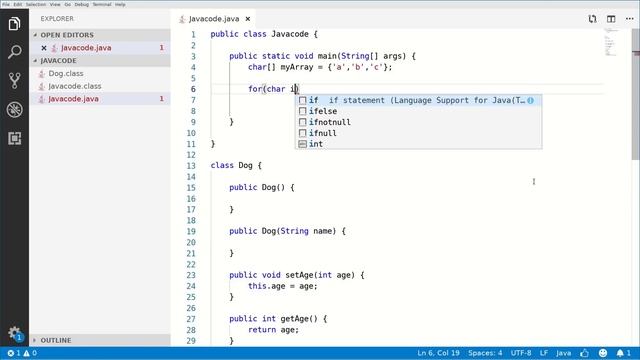
Task: Open Javacode.java in the JAVACODE tree
Action: click(100, 99)
